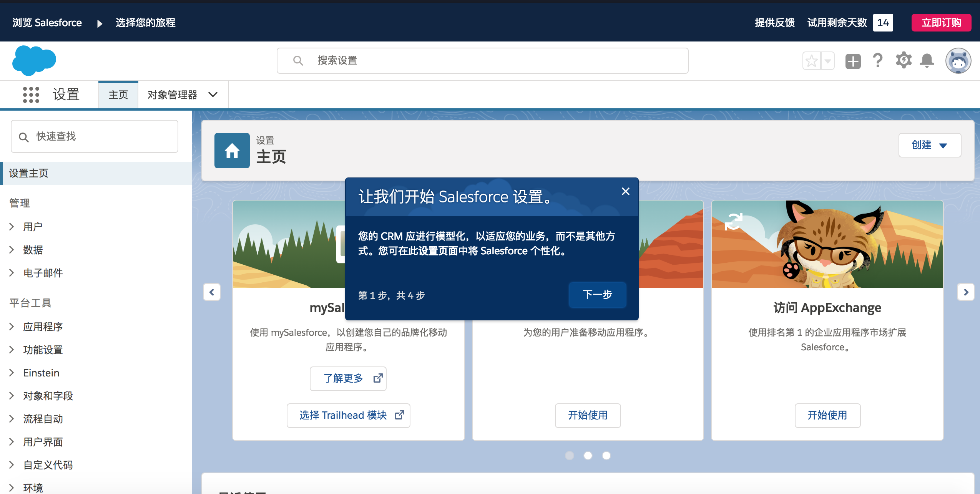Click the 了解更多 button
980x494 pixels.
348,378
